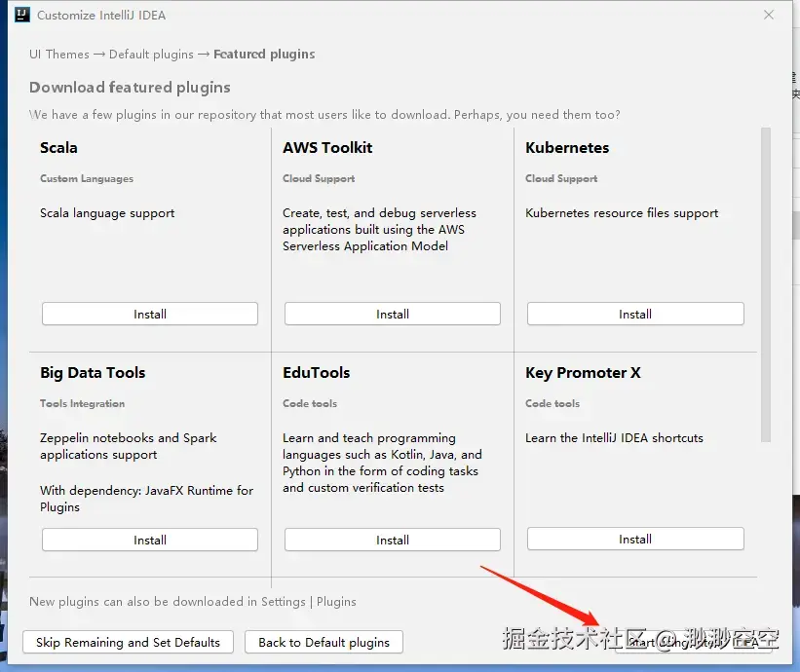Click Code tools label under EduTools
Image resolution: width=800 pixels, height=672 pixels.
coord(310,403)
